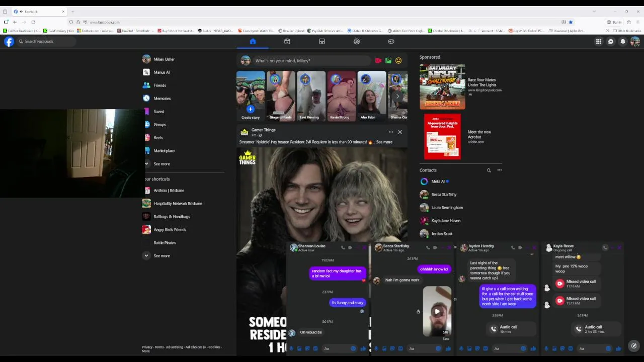Viewport: 644px width, 362px height.
Task: Start audio call with Becca Starfishy
Action: point(428,248)
